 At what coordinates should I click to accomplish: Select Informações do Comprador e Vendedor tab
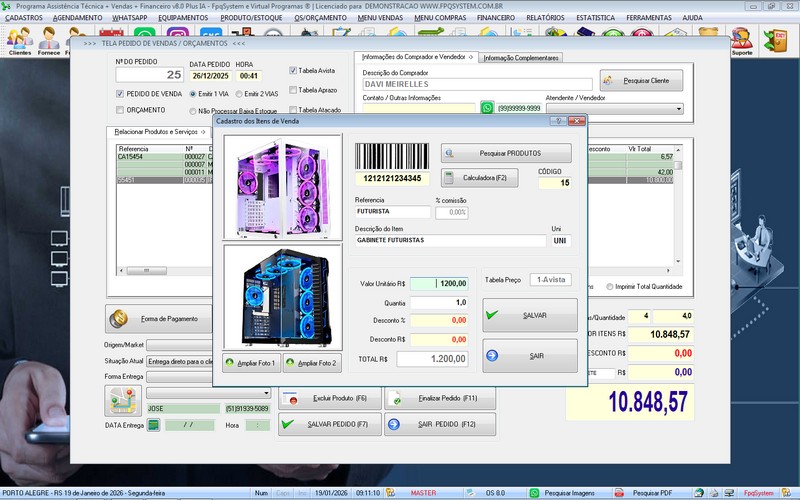(x=417, y=57)
